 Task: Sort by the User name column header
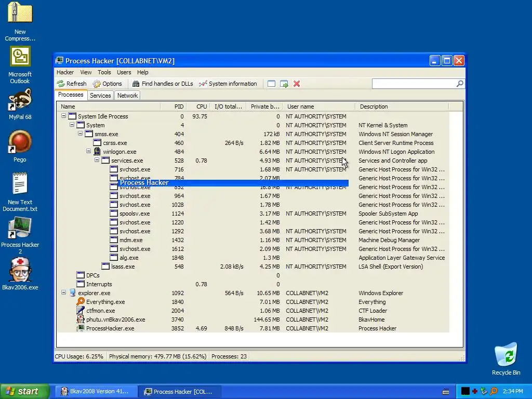(319, 107)
